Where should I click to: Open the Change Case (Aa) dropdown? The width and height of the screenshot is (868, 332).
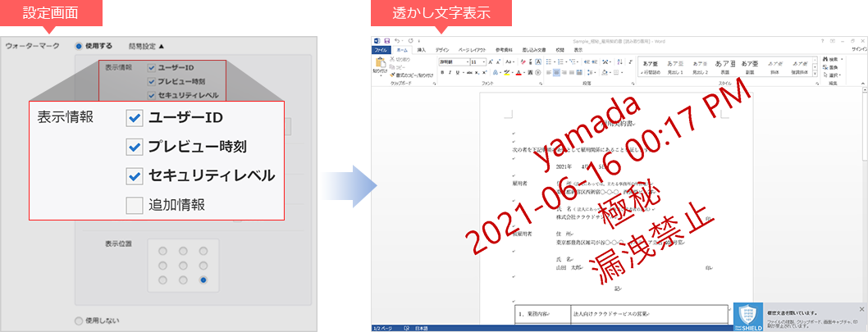pyautogui.click(x=509, y=62)
